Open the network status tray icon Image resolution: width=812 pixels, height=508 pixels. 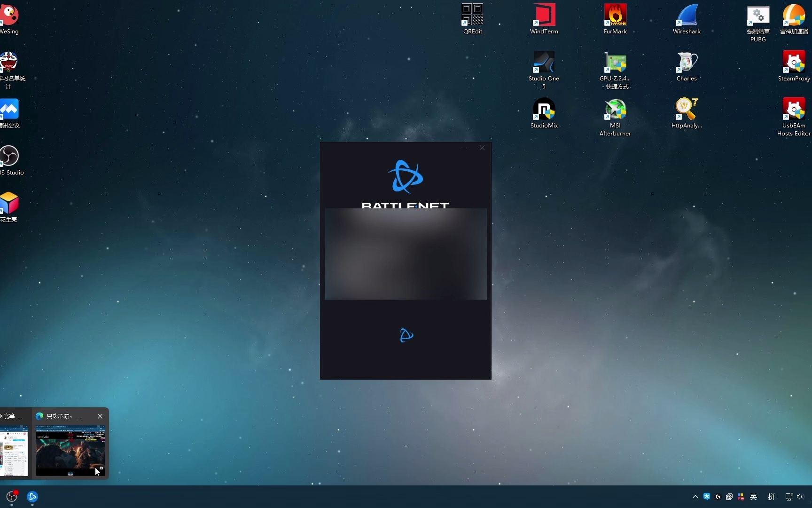[x=789, y=497]
